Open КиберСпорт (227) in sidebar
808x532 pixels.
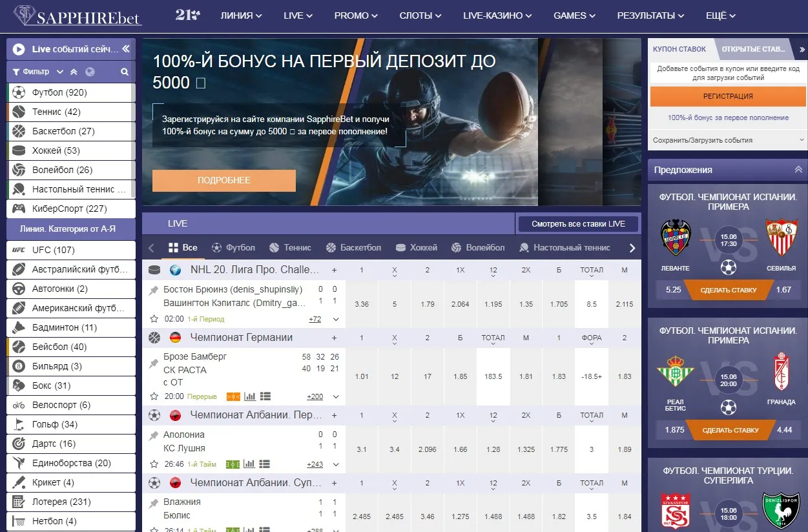[x=71, y=209]
